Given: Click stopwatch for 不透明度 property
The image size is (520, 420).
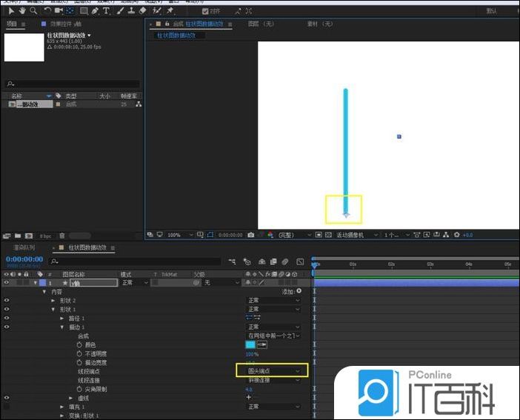Looking at the screenshot, I should click(x=79, y=353).
